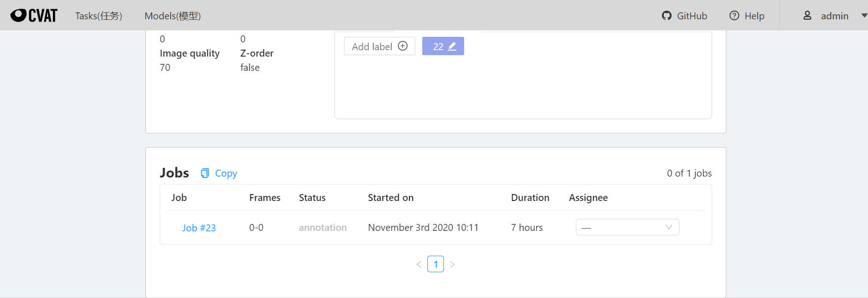Click the previous page arrow in pagination
This screenshot has height=298, width=868.
419,264
